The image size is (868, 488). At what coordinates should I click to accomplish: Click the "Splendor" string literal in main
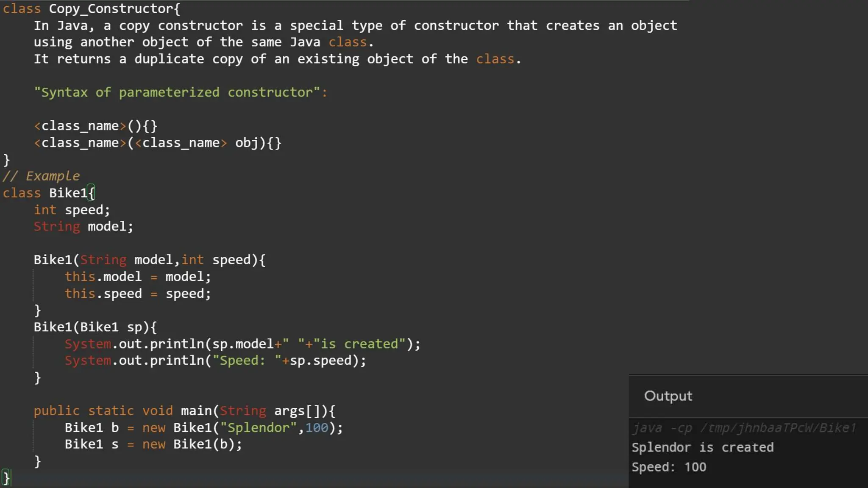pyautogui.click(x=258, y=428)
